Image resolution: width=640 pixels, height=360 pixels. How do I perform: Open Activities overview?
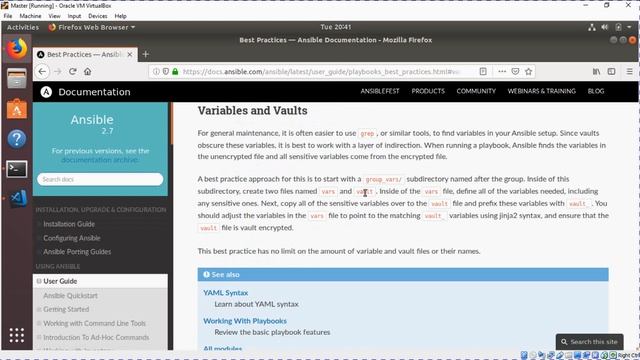[23, 27]
